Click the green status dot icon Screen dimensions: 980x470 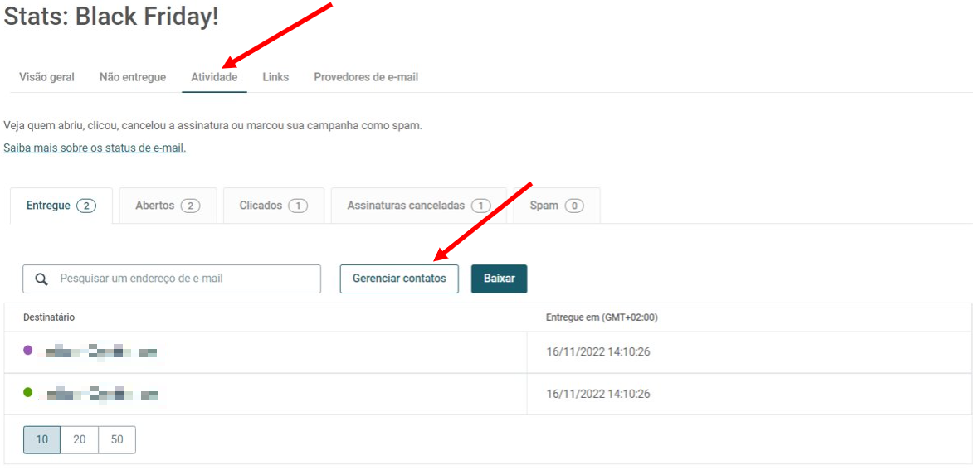pyautogui.click(x=27, y=393)
